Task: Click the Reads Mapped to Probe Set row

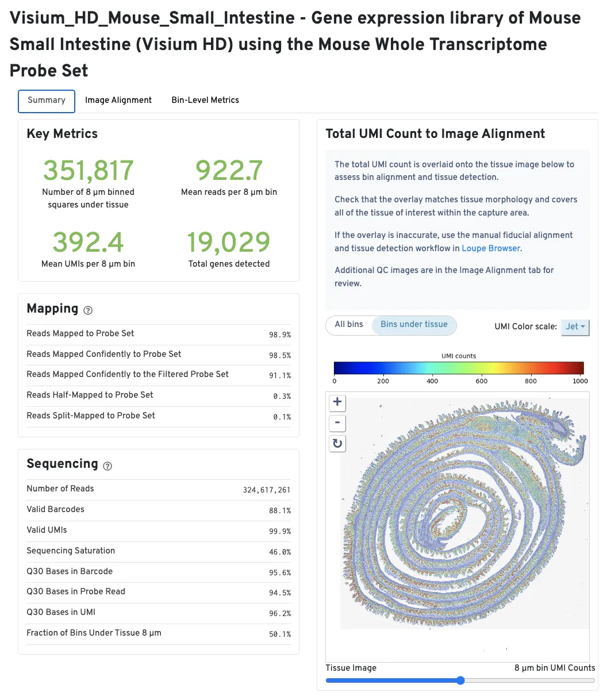Action: tap(159, 334)
